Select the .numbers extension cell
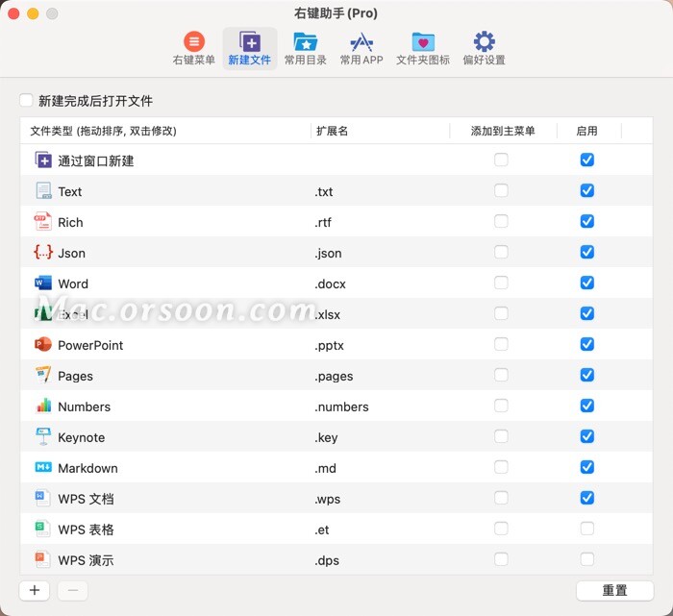 point(341,407)
